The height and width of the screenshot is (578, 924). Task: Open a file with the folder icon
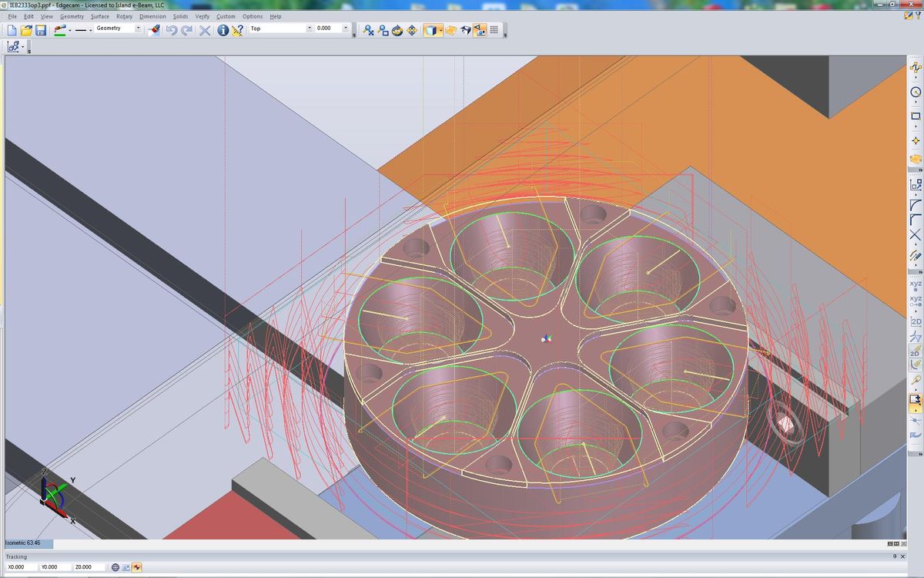26,30
